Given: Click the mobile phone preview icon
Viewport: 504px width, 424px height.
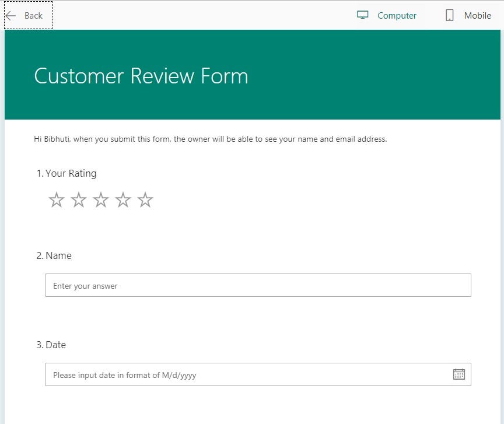Looking at the screenshot, I should 449,15.
